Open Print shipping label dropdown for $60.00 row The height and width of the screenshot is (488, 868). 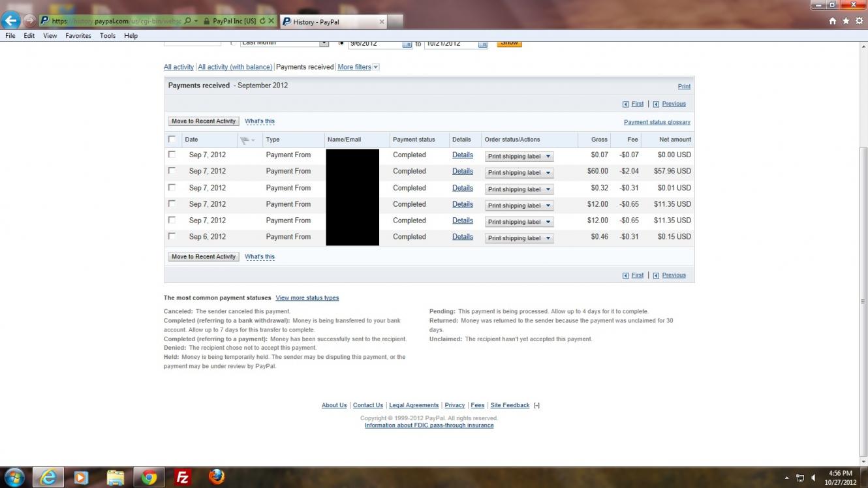(519, 173)
